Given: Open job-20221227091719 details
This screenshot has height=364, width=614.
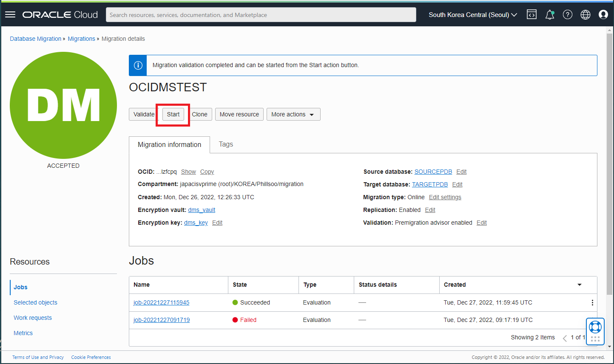Looking at the screenshot, I should [162, 320].
